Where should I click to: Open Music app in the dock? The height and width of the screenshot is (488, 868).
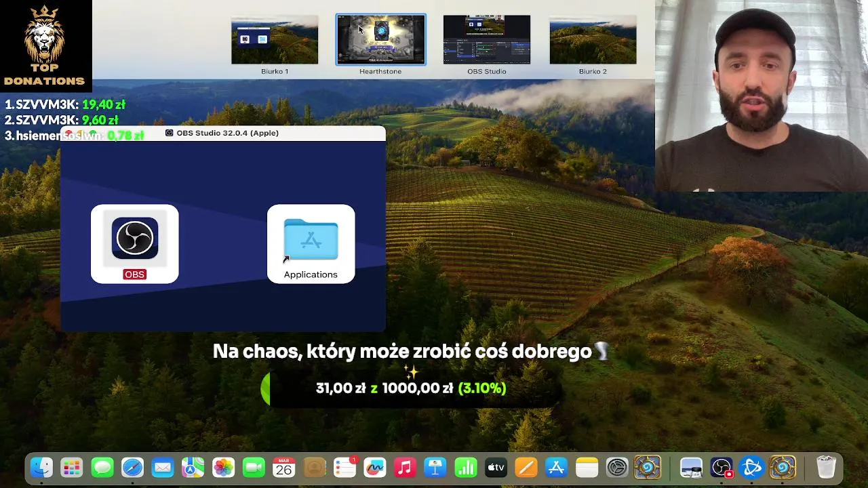pyautogui.click(x=405, y=468)
